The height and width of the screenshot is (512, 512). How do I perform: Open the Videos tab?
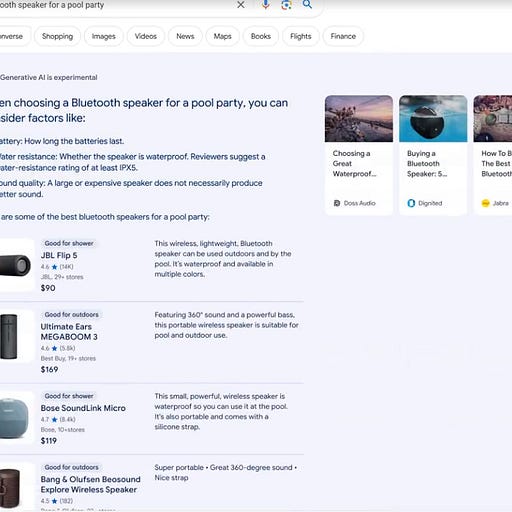click(146, 36)
